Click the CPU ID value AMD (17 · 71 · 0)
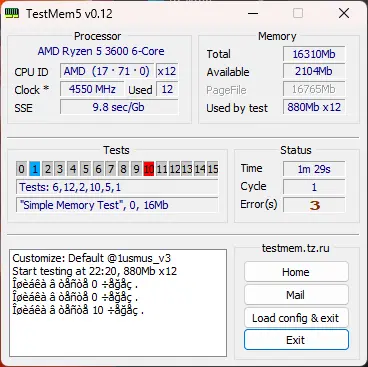This screenshot has width=368, height=367. click(x=107, y=71)
